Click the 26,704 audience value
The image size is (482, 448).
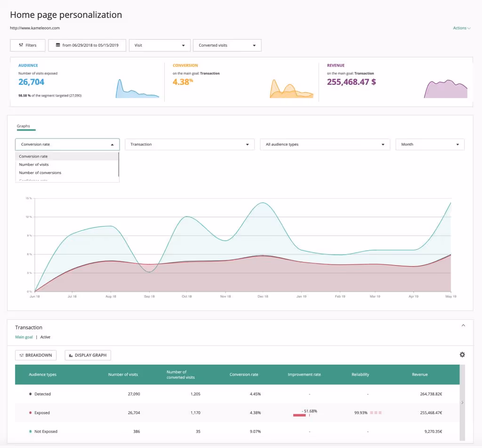[x=32, y=82]
